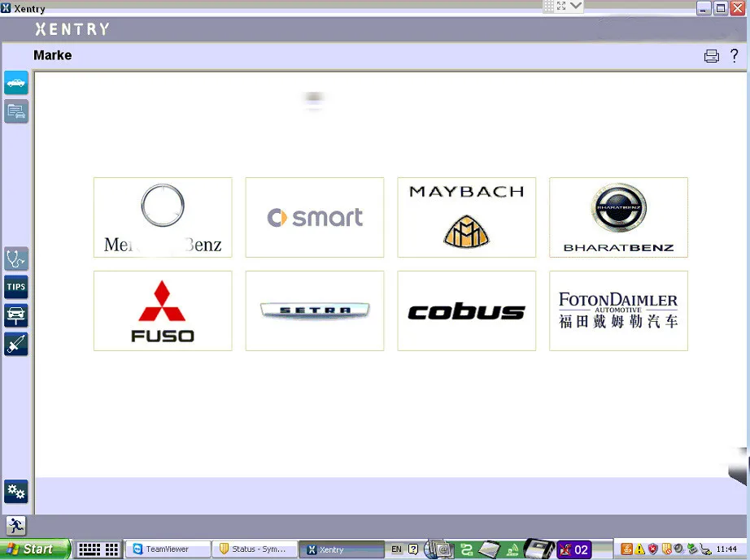The image size is (750, 560).
Task: Choose the BharatBenz brand tile
Action: (618, 217)
